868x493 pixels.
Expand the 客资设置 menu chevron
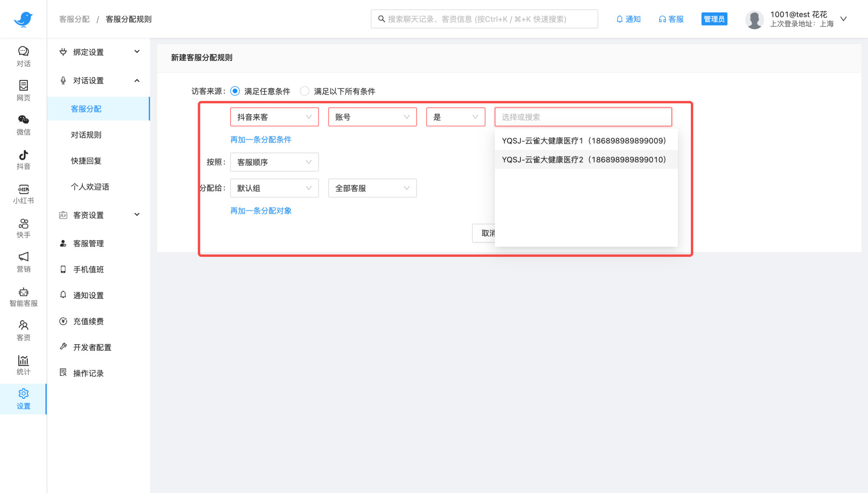(x=137, y=214)
